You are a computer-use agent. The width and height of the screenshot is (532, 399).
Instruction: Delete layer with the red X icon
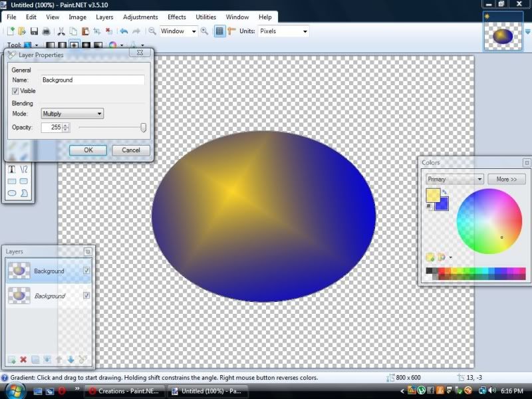point(23,360)
